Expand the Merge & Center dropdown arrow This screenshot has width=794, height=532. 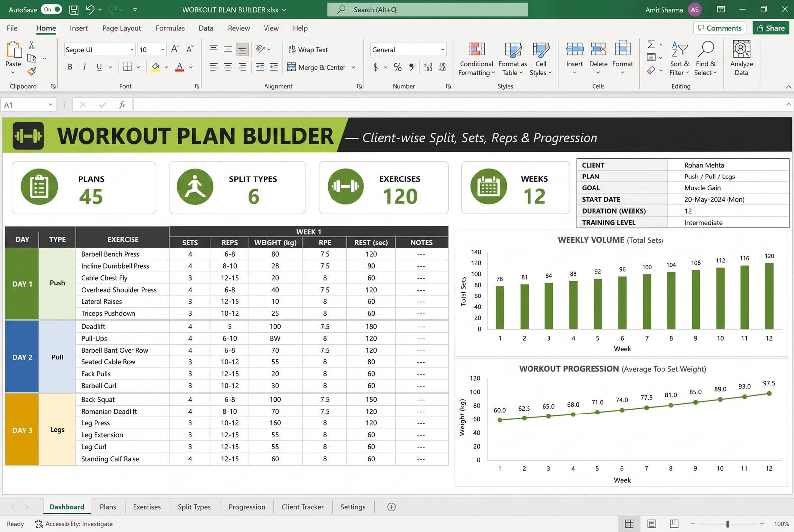353,67
